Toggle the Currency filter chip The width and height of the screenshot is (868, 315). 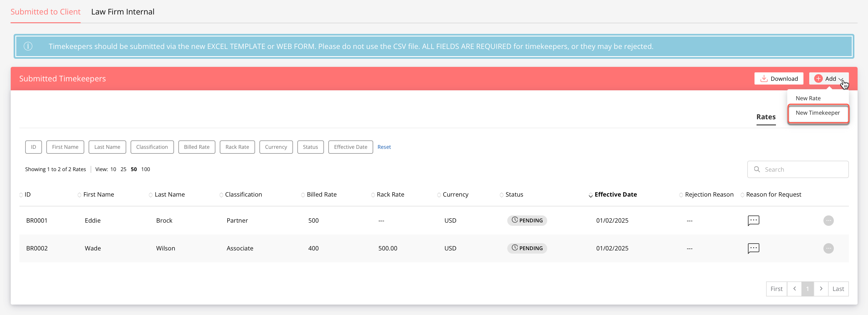pos(276,147)
